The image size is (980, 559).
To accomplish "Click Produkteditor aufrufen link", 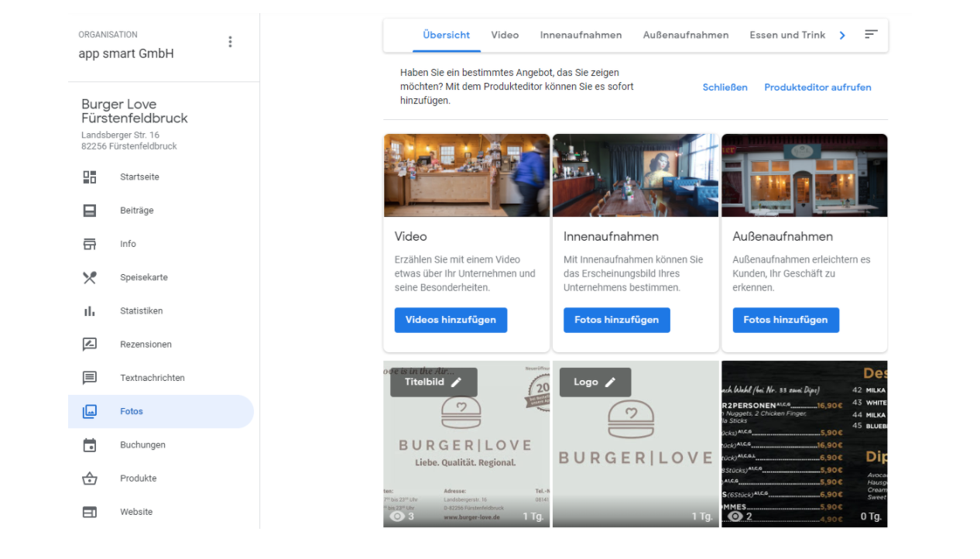I will [x=817, y=87].
